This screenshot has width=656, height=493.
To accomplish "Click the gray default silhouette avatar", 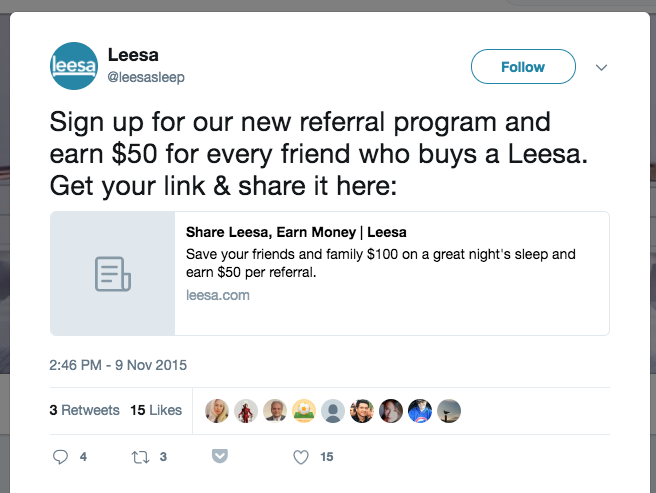I will [x=333, y=410].
